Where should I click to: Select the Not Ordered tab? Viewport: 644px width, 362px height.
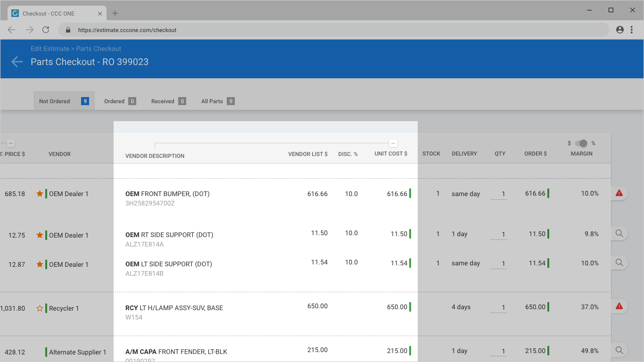[64, 101]
